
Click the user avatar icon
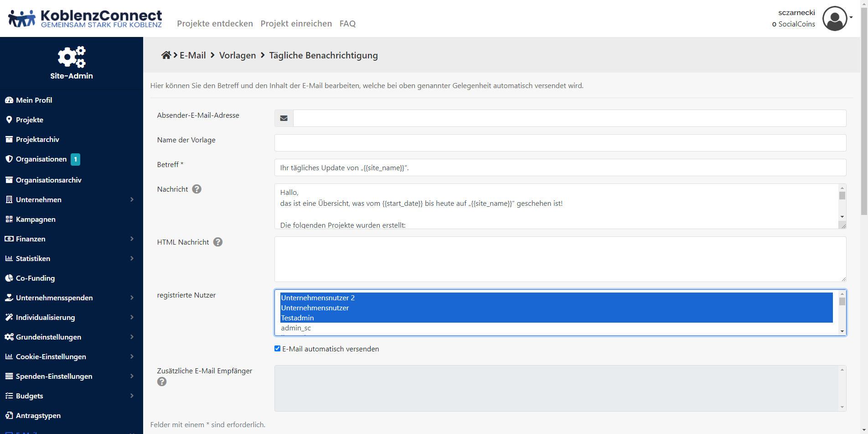point(834,18)
